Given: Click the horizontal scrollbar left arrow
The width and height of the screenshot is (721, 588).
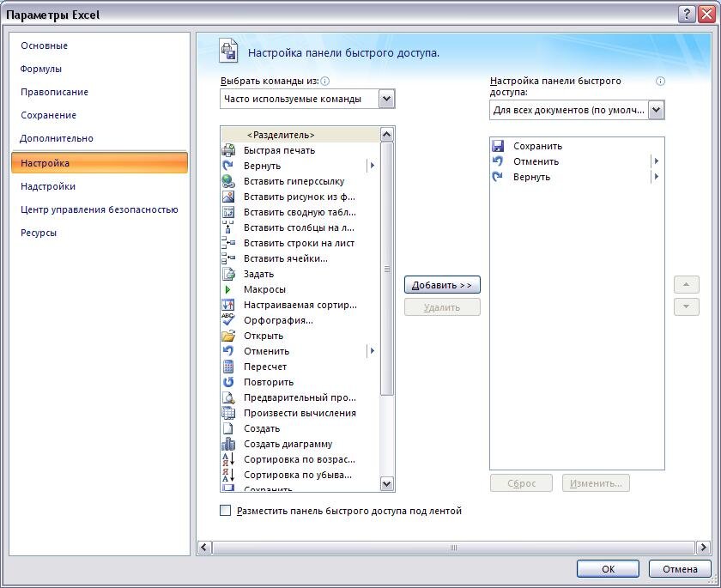Looking at the screenshot, I should [204, 548].
